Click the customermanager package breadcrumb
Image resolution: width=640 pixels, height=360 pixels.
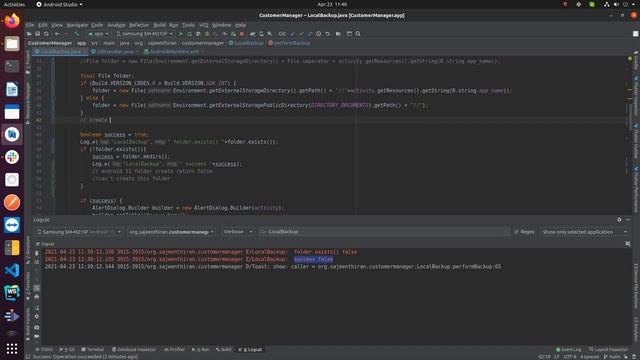pyautogui.click(x=203, y=43)
